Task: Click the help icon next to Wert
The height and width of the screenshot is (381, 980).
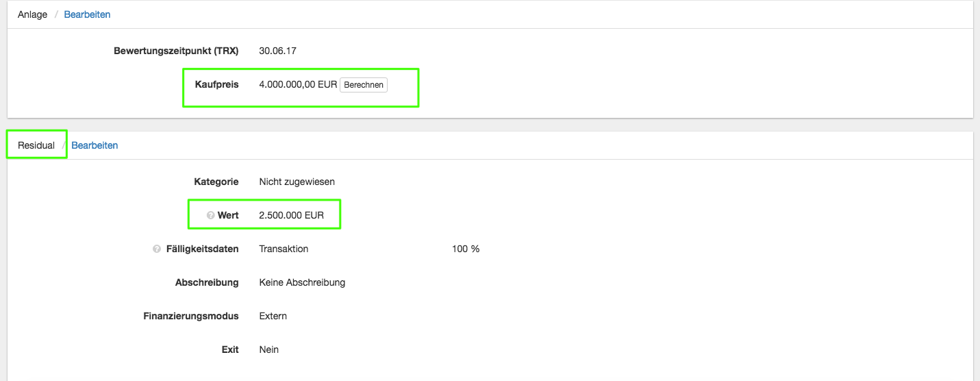Action: click(x=211, y=216)
